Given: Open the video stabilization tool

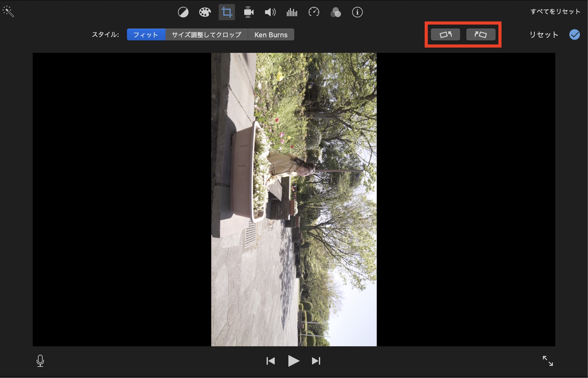Looking at the screenshot, I should (249, 12).
